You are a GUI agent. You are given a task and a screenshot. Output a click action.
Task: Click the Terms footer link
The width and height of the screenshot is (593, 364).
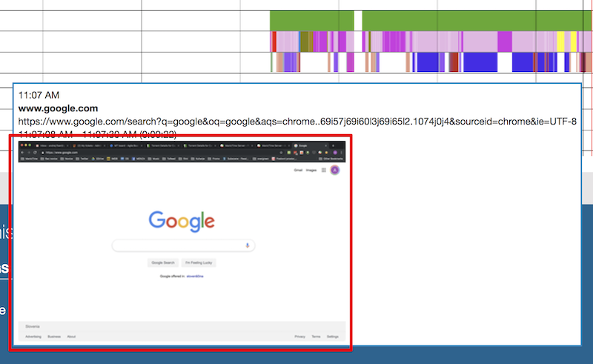click(x=316, y=337)
